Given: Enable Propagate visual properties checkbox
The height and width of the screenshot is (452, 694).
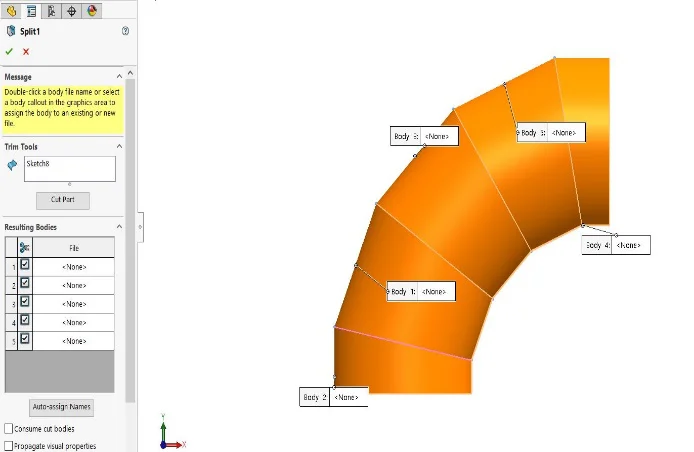Looking at the screenshot, I should point(8,446).
